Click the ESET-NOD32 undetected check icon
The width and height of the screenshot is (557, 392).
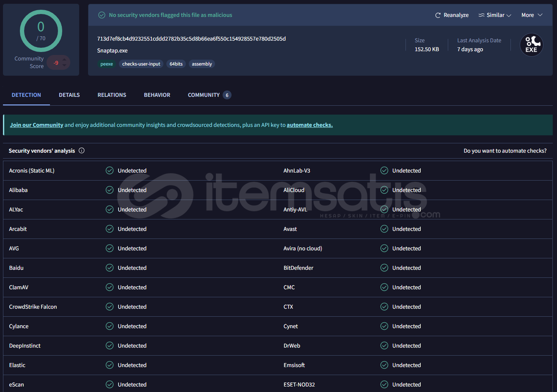point(384,384)
